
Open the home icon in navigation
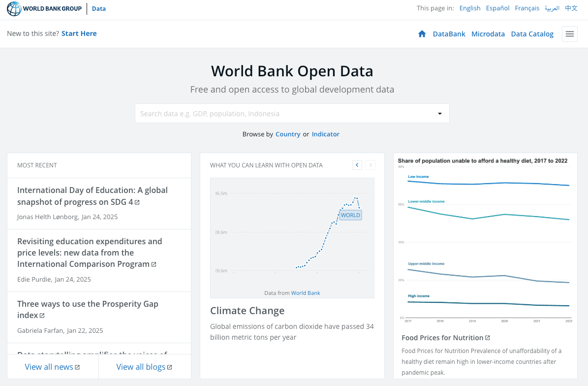pyautogui.click(x=422, y=34)
